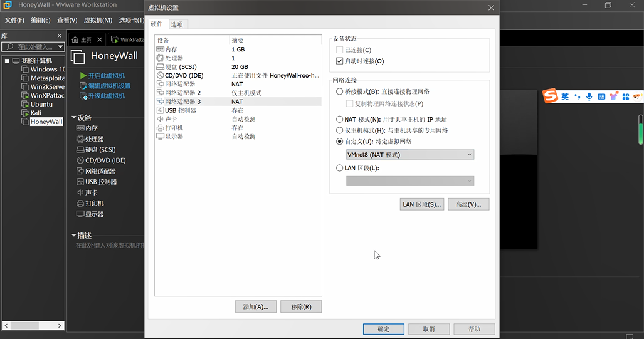The image size is (644, 339).
Task: Open the 查看(V) menu
Action: pos(67,20)
